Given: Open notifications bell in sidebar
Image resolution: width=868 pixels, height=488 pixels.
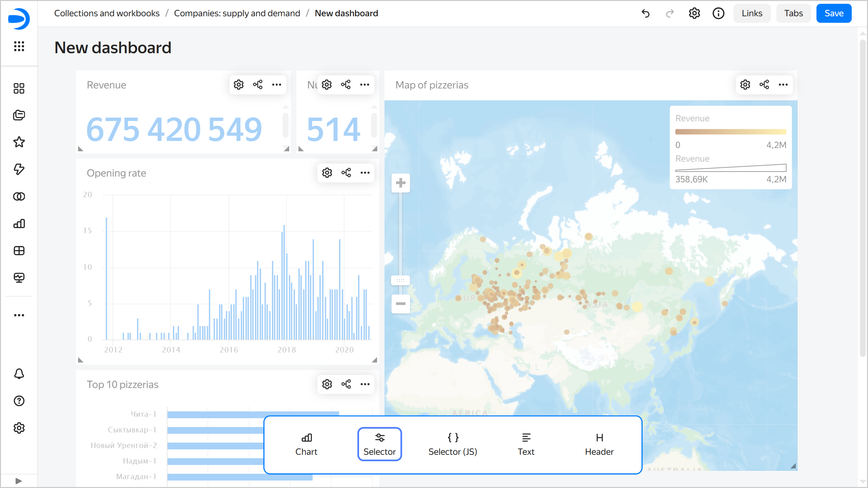Looking at the screenshot, I should pyautogui.click(x=19, y=374).
